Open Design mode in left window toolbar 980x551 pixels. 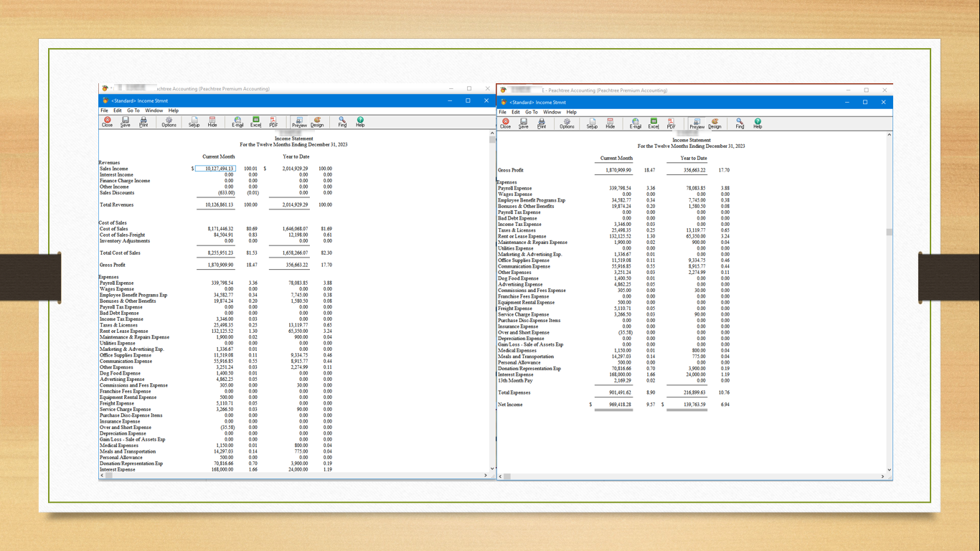[x=317, y=121]
